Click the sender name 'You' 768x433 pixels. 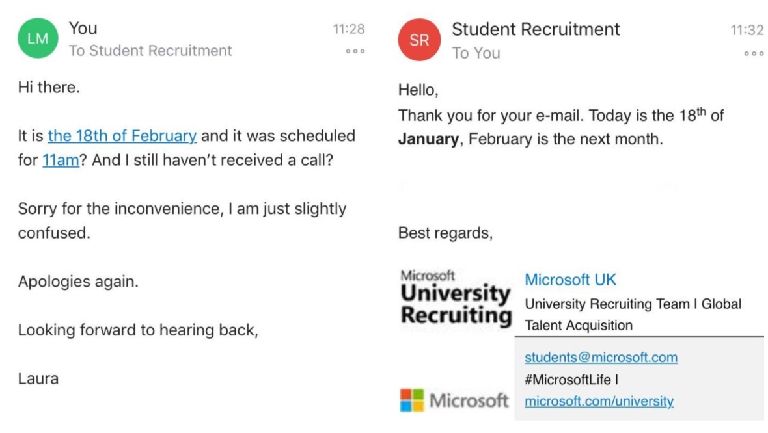(x=83, y=28)
